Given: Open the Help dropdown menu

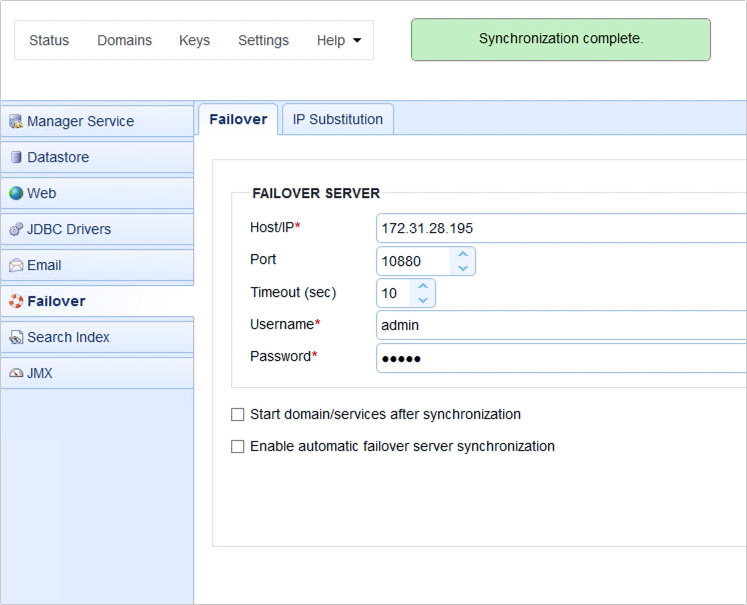Looking at the screenshot, I should (338, 41).
